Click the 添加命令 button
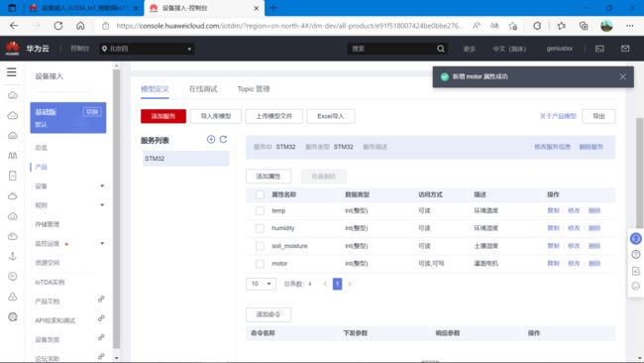The width and height of the screenshot is (644, 363). pos(268,314)
